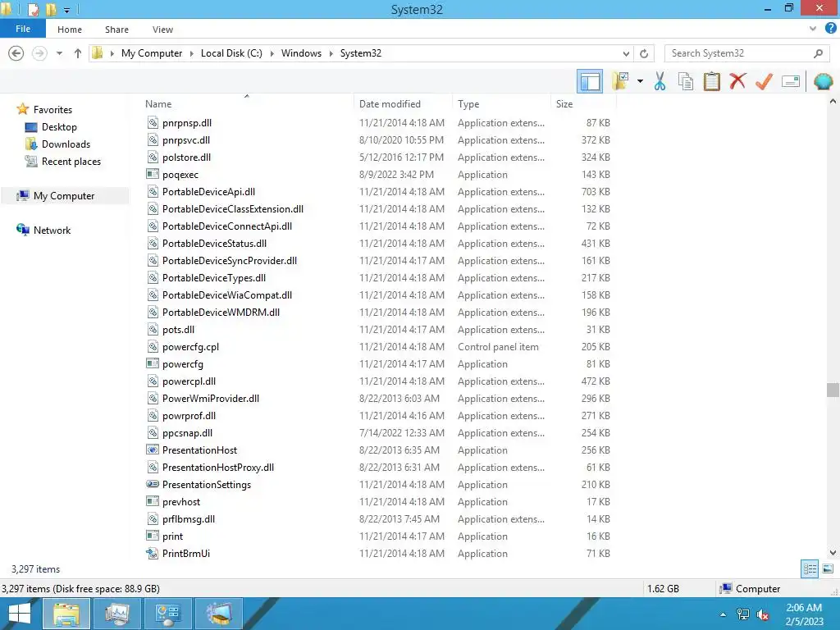Switch to Large icons view at bottom right
The height and width of the screenshot is (630, 840).
click(x=828, y=569)
